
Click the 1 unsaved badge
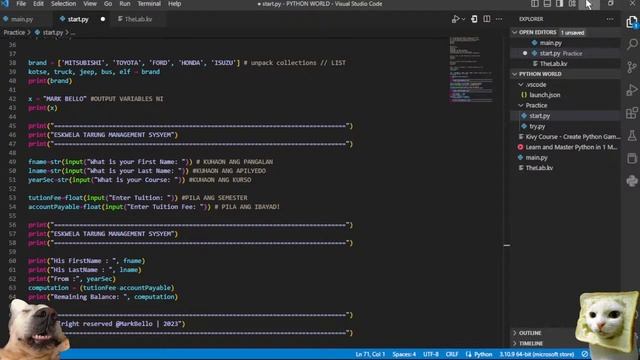(572, 33)
